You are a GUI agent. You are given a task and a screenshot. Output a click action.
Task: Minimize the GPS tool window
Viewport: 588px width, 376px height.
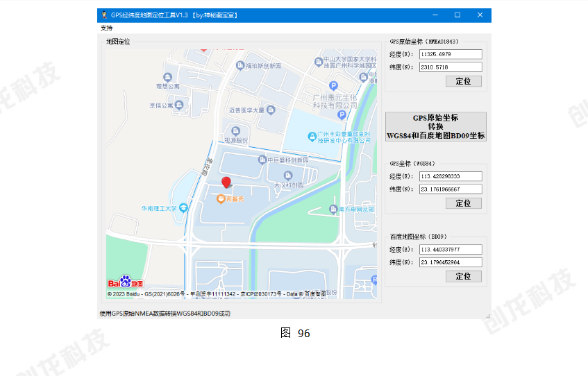click(x=435, y=15)
